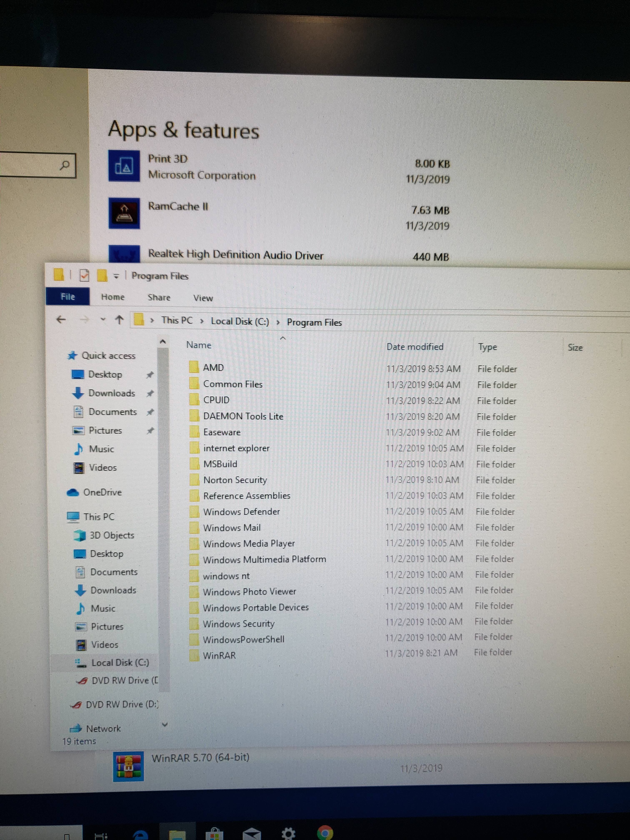The image size is (630, 840).
Task: Click Local Disk (C:) in address bar
Action: click(x=240, y=321)
